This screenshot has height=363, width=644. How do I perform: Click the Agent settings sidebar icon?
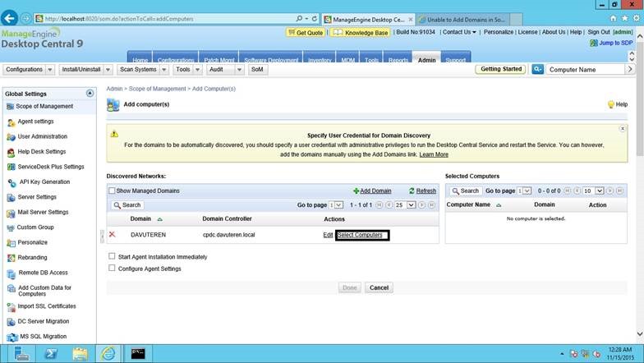pyautogui.click(x=11, y=122)
